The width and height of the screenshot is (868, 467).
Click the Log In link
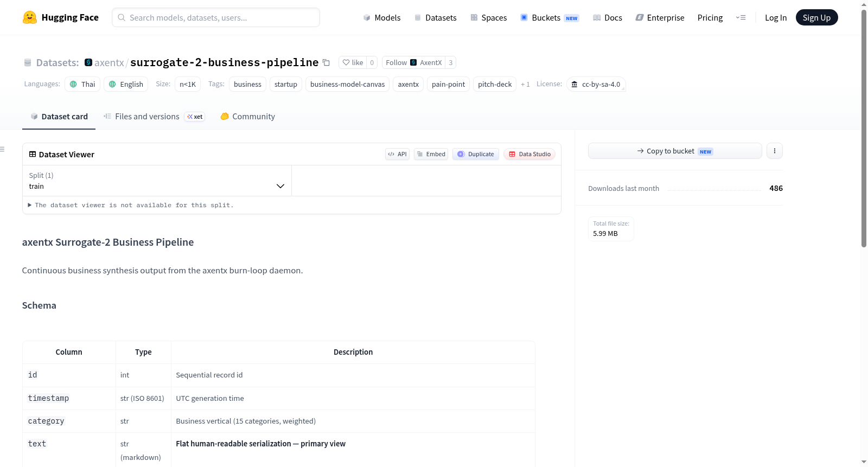point(776,17)
